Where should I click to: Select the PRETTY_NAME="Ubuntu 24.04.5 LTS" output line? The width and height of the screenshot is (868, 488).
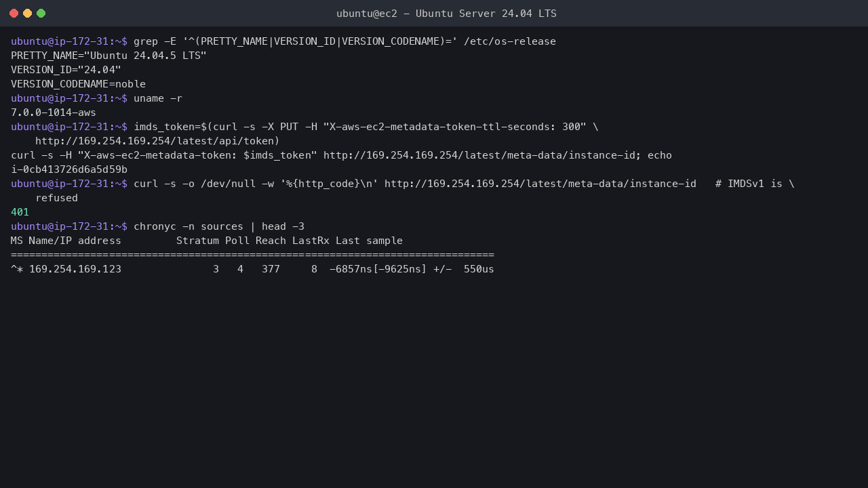click(x=108, y=56)
